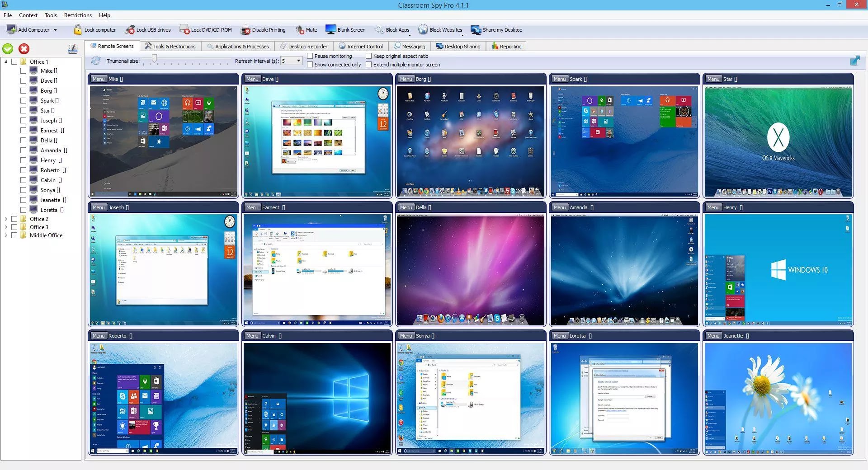
Task: Open the Block Websites tool
Action: (x=441, y=29)
